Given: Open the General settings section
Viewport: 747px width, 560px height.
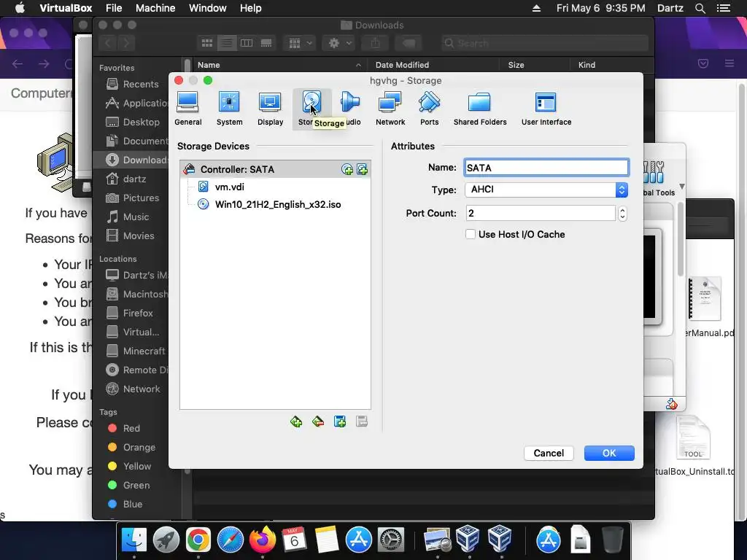Looking at the screenshot, I should (x=187, y=109).
